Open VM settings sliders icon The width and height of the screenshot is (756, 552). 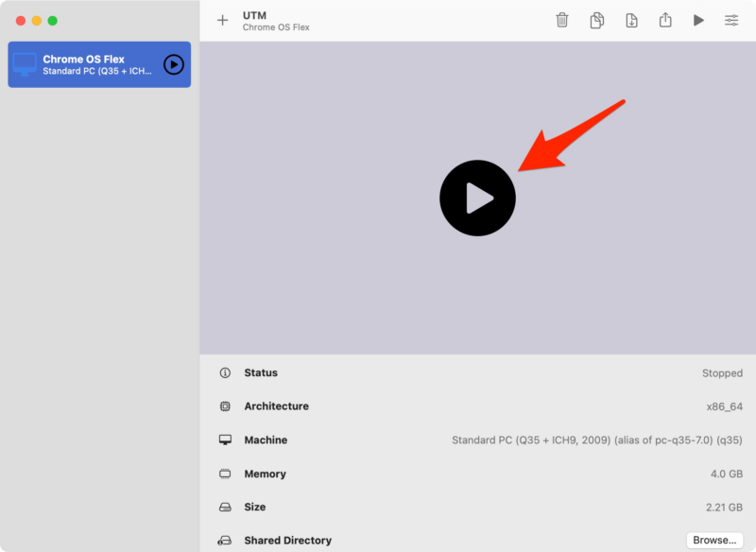click(731, 20)
